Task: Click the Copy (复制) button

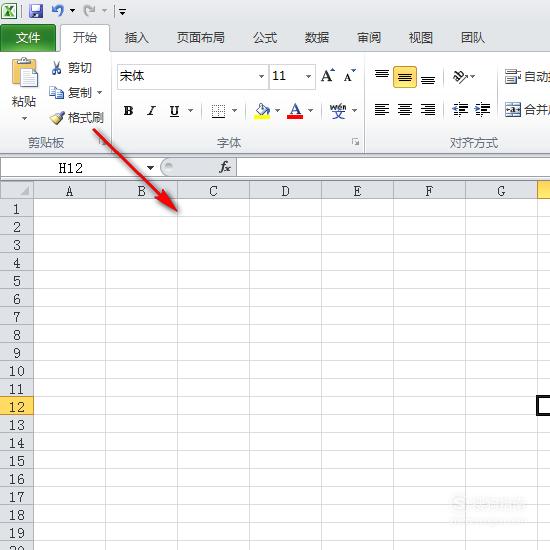Action: point(71,93)
